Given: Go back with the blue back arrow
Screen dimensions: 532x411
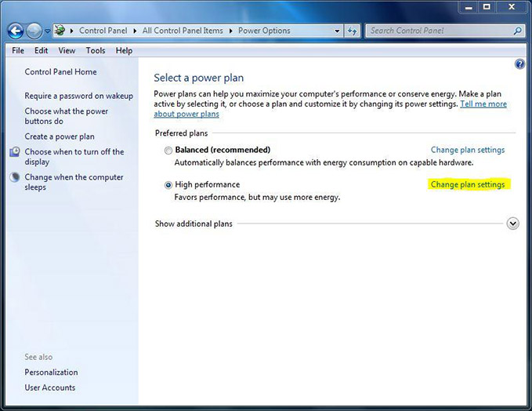Looking at the screenshot, I should [x=16, y=31].
